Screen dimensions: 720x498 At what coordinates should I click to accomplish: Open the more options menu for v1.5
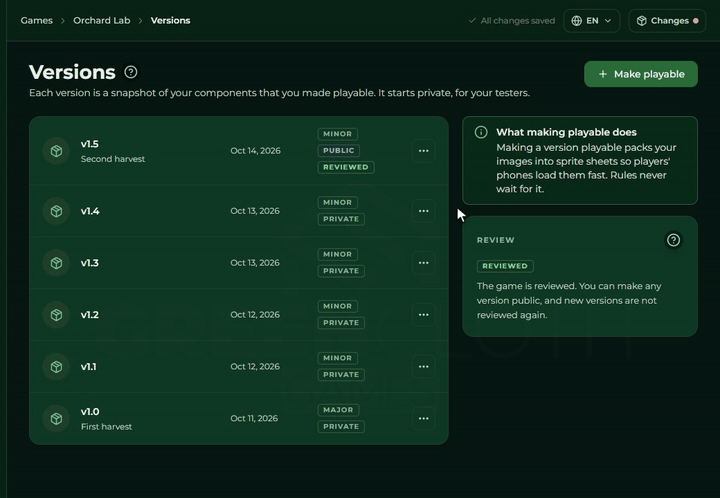[x=423, y=151]
